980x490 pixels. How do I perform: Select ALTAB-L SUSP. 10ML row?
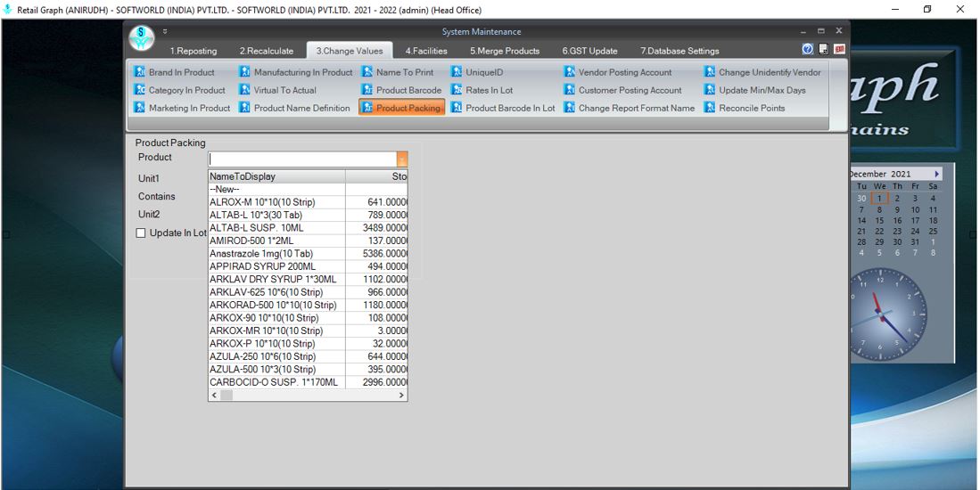click(x=308, y=228)
